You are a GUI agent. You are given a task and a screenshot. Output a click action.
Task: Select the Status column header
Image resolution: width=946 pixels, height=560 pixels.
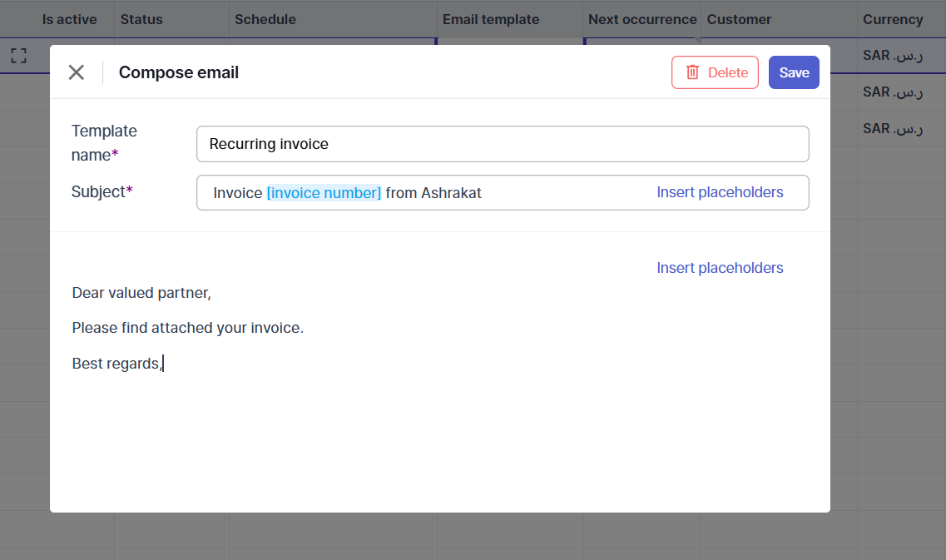[x=141, y=19]
